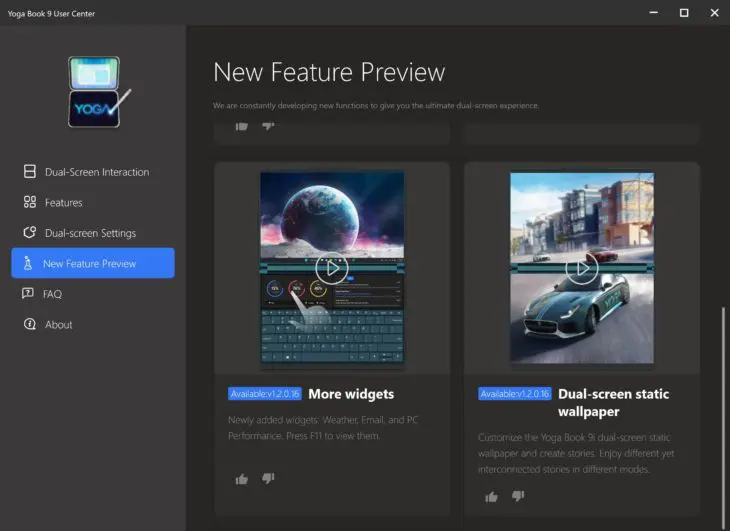The height and width of the screenshot is (531, 730).
Task: Click the 'Newly added widgets' description text
Action: point(323,428)
